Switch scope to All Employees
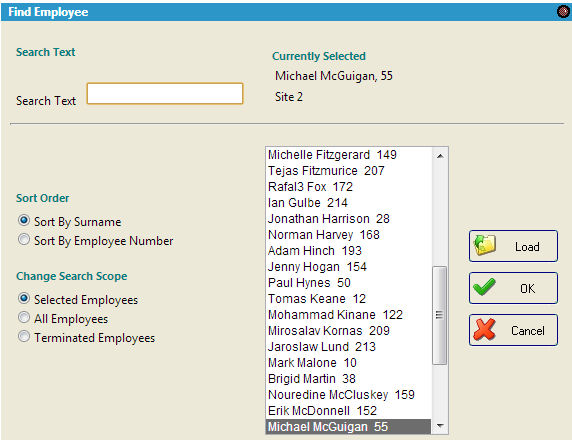572x440 pixels. pos(24,317)
